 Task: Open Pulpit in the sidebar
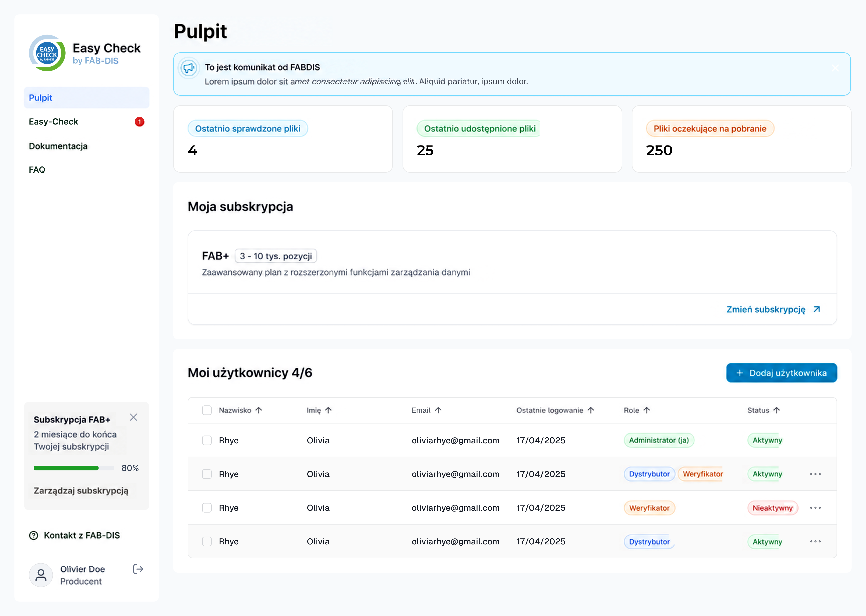(x=86, y=97)
